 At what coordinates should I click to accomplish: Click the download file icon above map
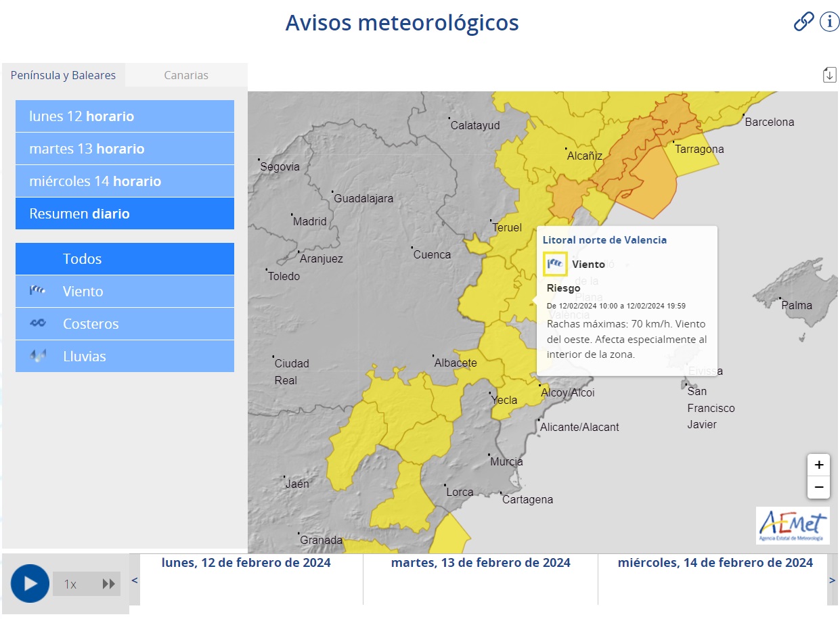(x=829, y=75)
